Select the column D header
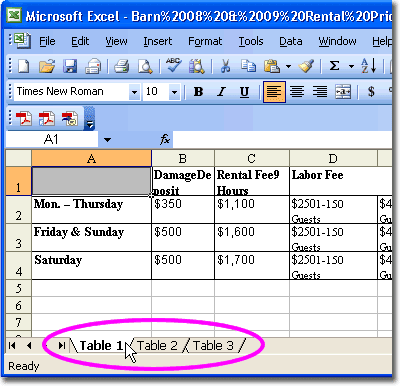 click(333, 158)
